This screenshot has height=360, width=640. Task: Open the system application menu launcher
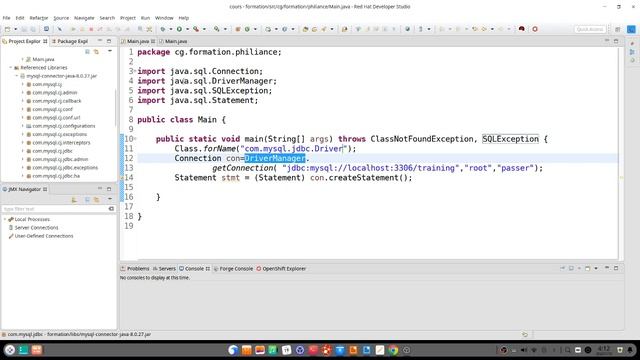pos(10,350)
